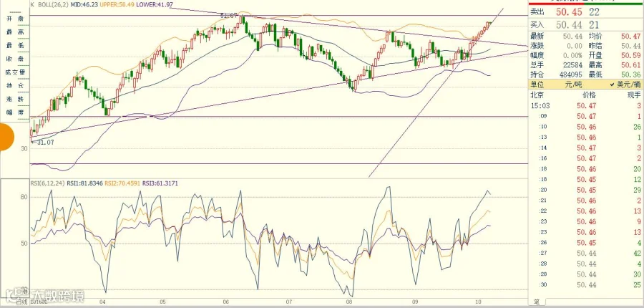The width and height of the screenshot is (644, 308).
Task: Select the 涨跌 field in left panel
Action: (x=15, y=99)
